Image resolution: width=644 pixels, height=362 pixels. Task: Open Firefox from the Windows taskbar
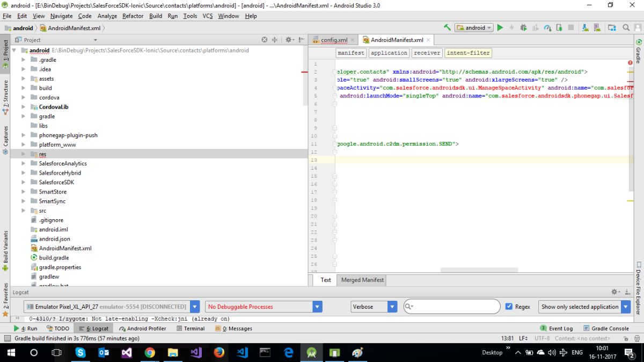click(x=219, y=352)
